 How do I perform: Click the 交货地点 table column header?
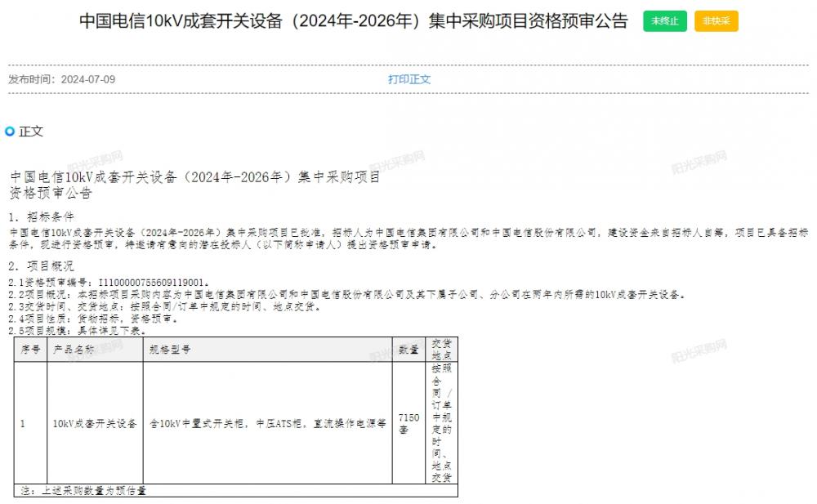pyautogui.click(x=440, y=350)
